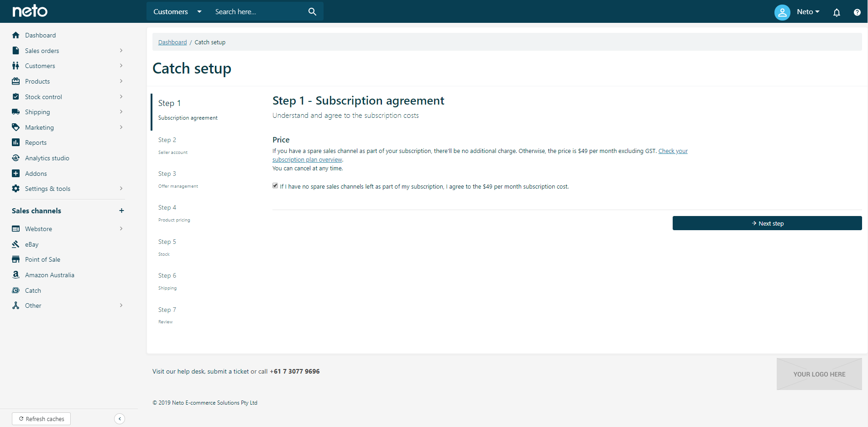This screenshot has height=427, width=868.
Task: Click the Next step button
Action: [x=767, y=223]
